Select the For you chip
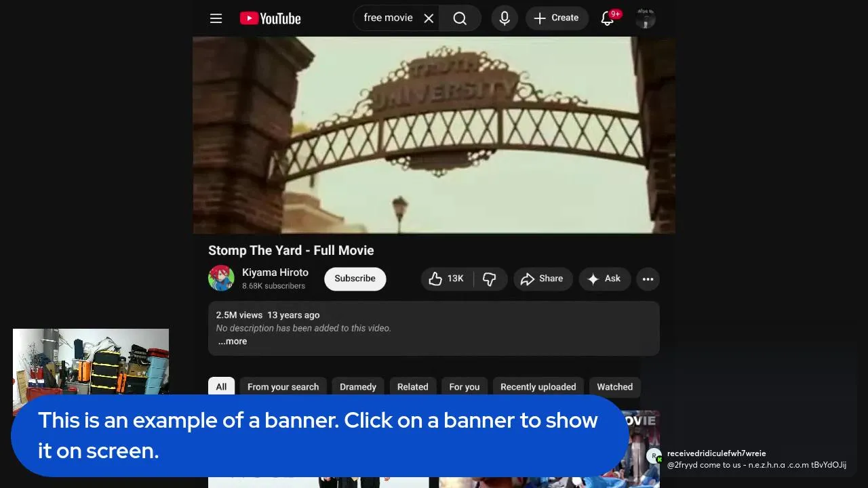This screenshot has height=488, width=868. [x=465, y=387]
